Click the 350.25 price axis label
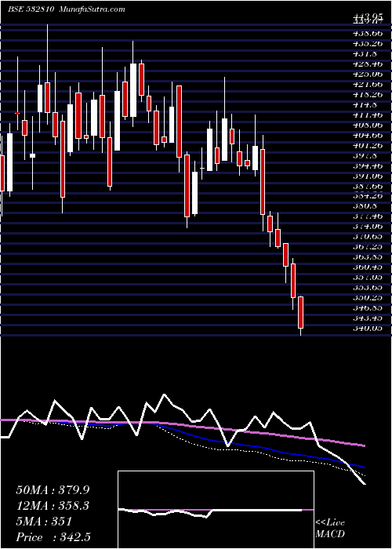This screenshot has width=392, height=549. click(x=366, y=297)
